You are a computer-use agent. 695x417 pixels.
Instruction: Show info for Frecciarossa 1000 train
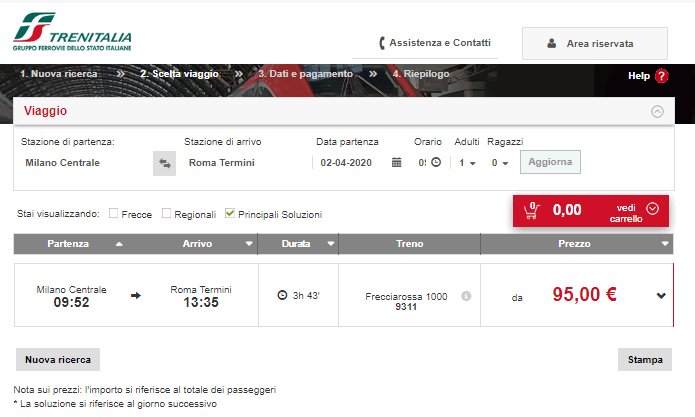(465, 297)
